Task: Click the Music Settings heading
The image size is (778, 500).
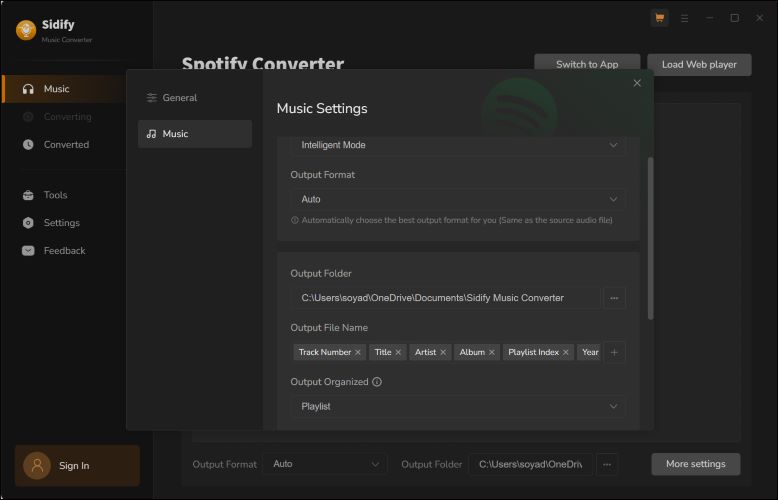Action: [x=322, y=109]
